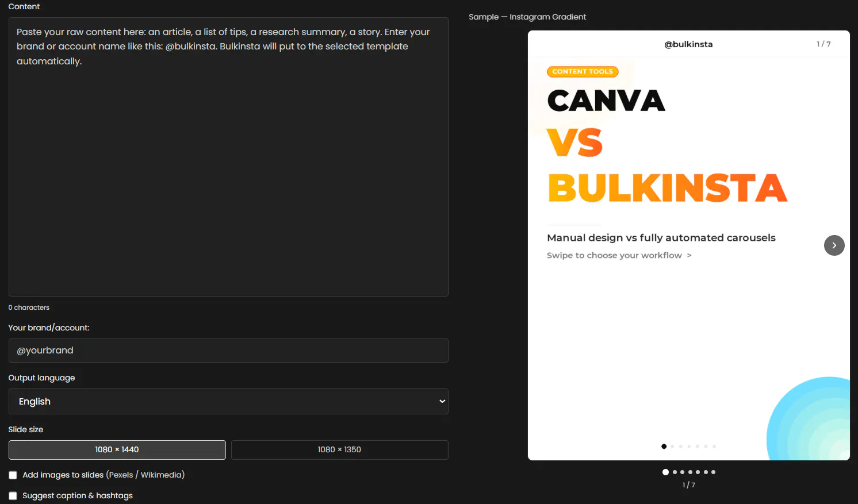
Task: Jump to slide two via dots beneath preview
Action: pos(675,472)
